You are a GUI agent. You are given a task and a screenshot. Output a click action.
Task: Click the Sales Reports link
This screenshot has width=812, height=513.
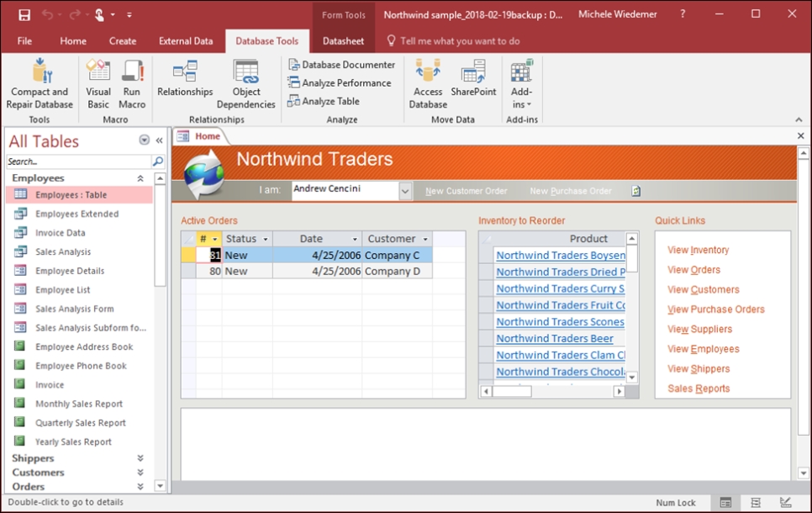(x=699, y=389)
